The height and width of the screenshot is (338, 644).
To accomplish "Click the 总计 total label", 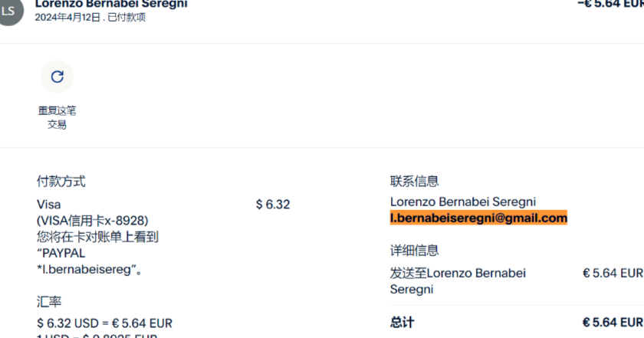I will [402, 323].
